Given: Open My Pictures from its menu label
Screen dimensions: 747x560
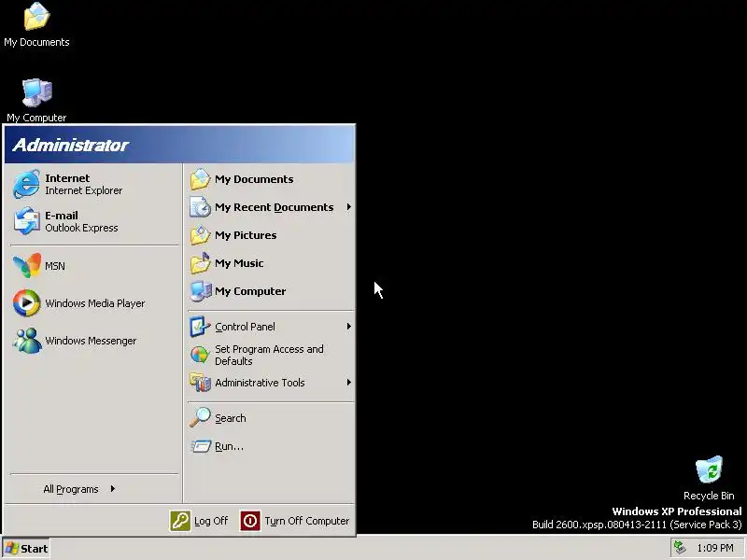Looking at the screenshot, I should coord(246,235).
